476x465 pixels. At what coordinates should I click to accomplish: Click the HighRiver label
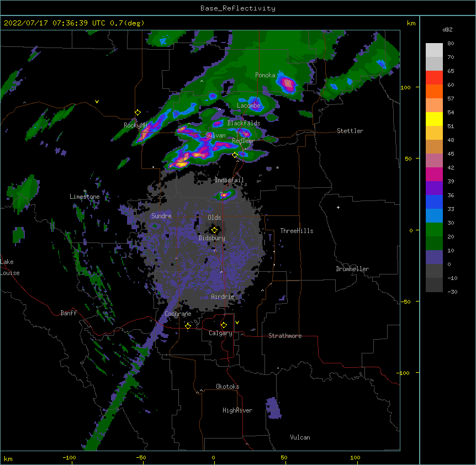237,410
